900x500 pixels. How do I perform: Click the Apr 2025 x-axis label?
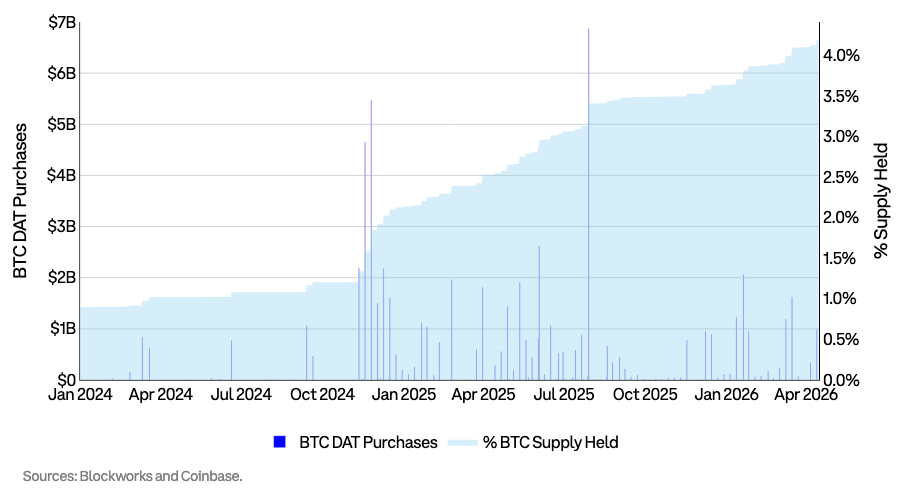[483, 395]
